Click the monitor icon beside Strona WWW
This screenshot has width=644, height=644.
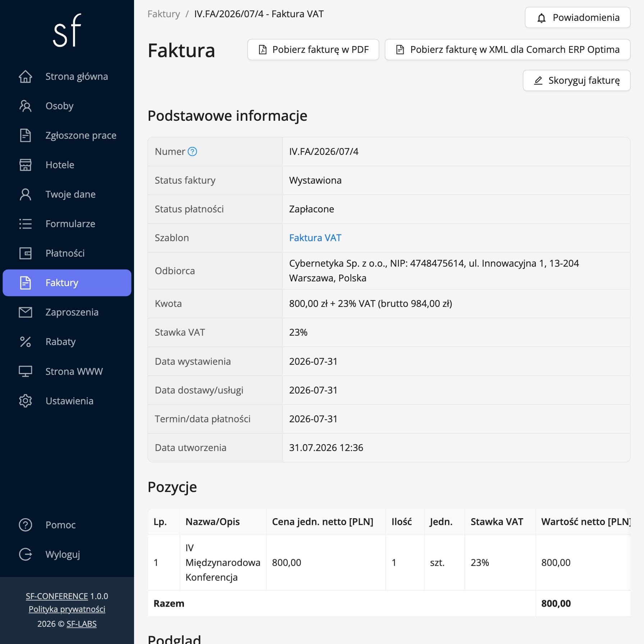25,371
